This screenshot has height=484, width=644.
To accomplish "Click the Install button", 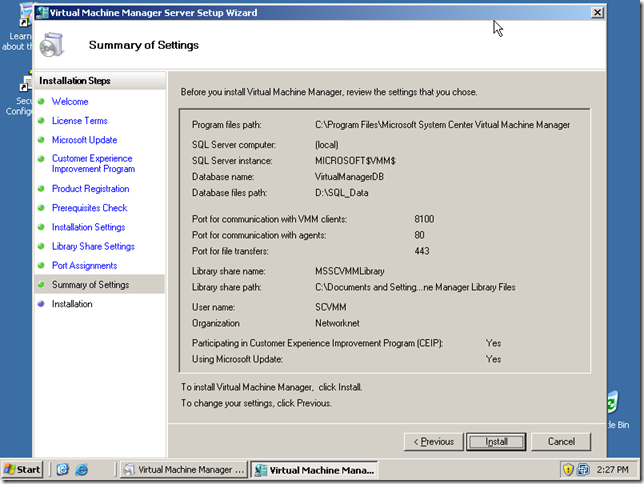I will coord(496,442).
